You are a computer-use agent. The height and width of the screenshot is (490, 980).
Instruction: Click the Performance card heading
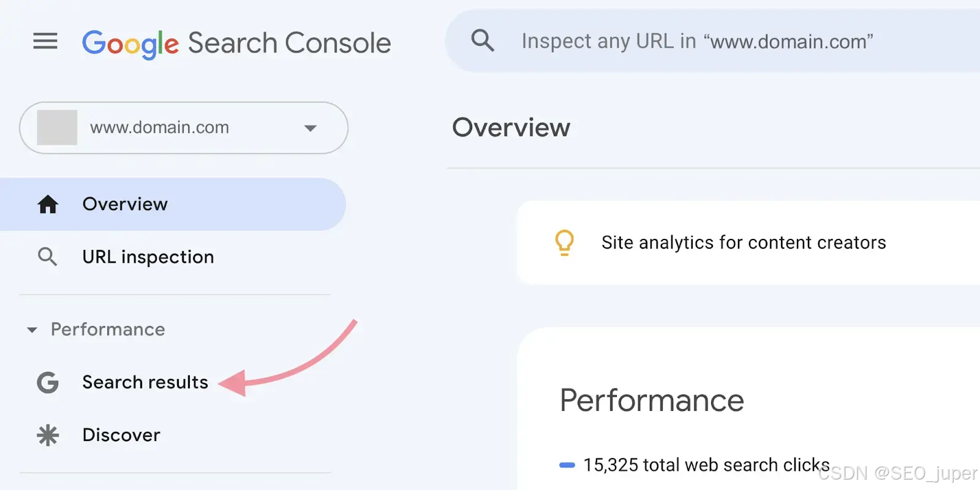(x=652, y=401)
